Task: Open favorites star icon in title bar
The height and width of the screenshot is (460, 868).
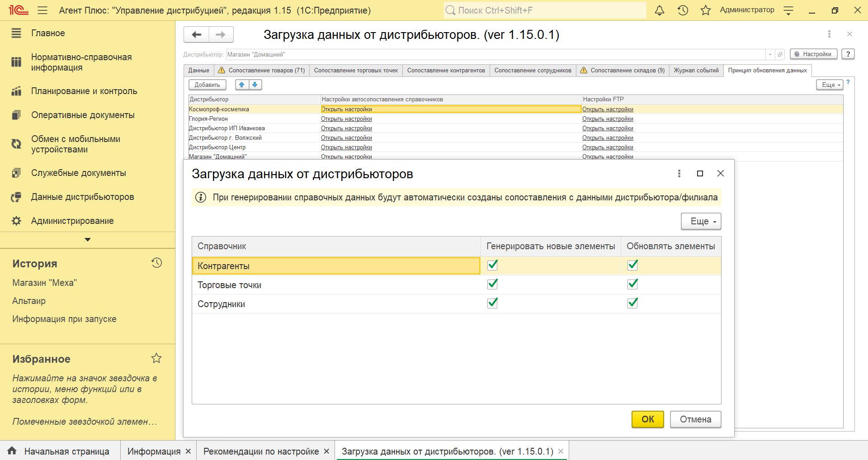Action: pyautogui.click(x=705, y=10)
